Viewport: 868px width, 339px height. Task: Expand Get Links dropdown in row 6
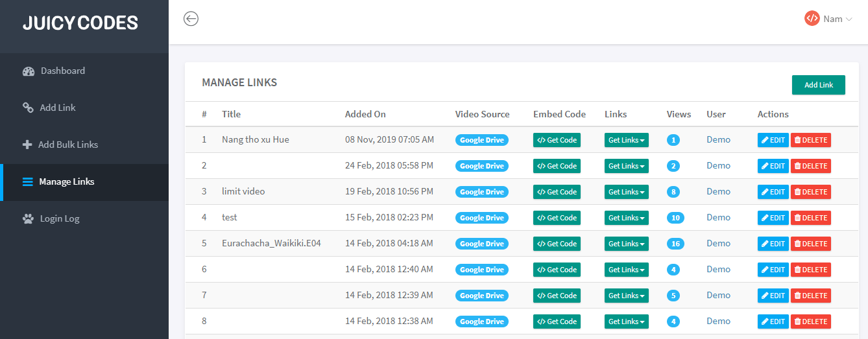pos(627,270)
